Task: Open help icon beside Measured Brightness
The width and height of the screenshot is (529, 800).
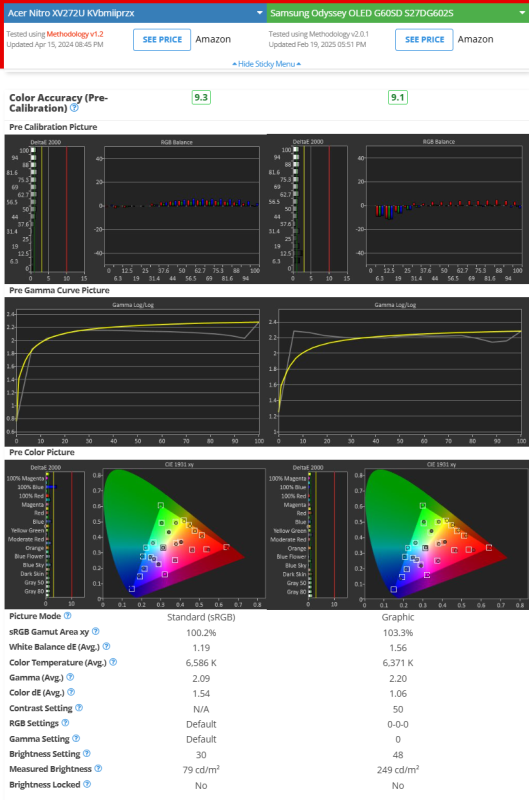Action: point(98,768)
